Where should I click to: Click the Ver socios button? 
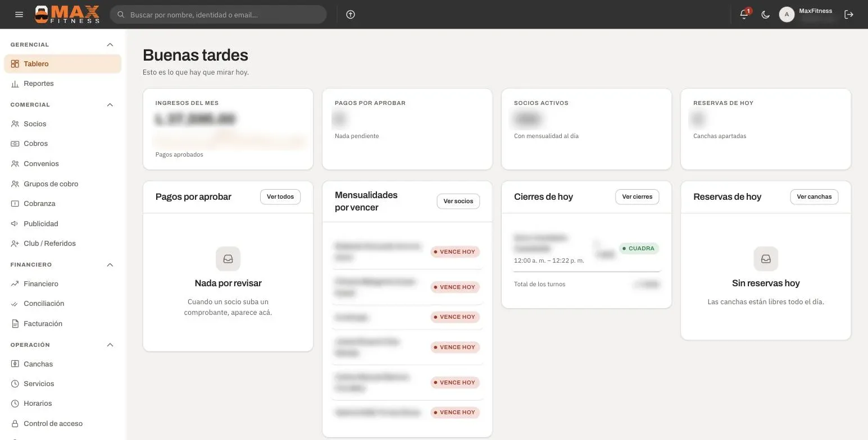tap(458, 201)
